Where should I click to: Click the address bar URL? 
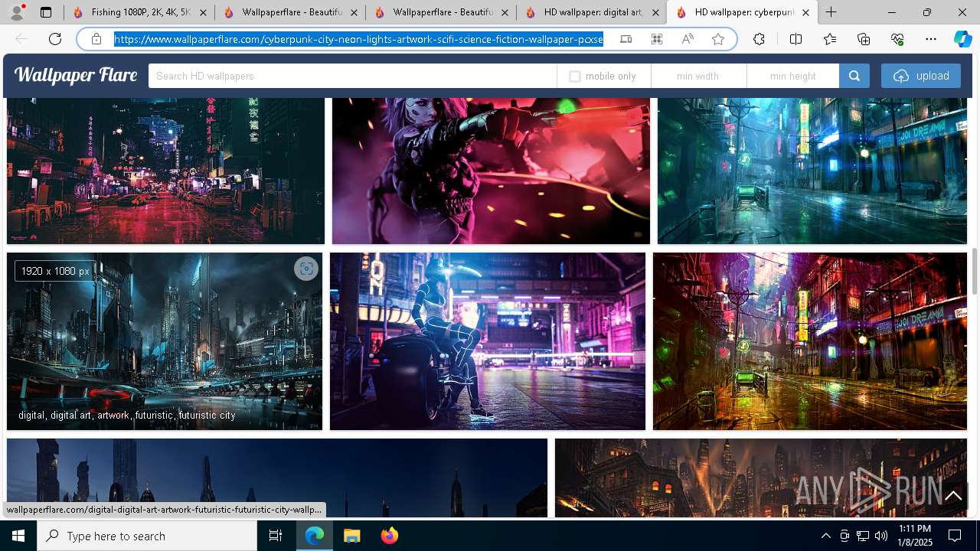[x=358, y=39]
